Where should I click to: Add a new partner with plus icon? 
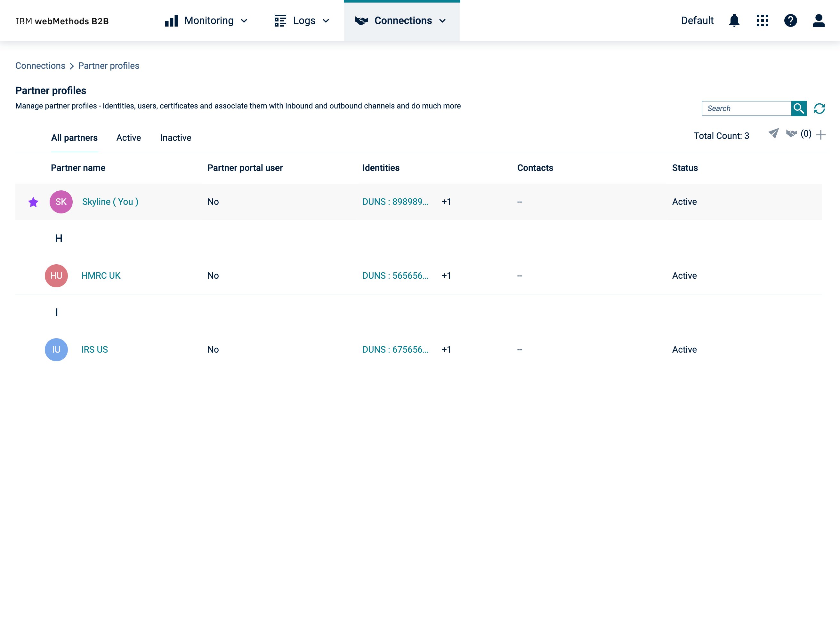point(820,135)
